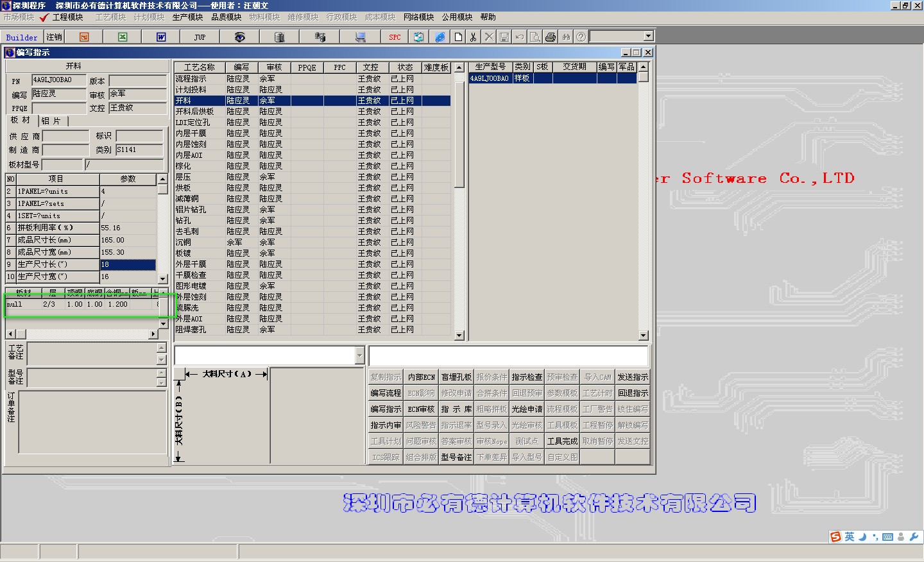Click the 指示检查 button

click(x=527, y=377)
